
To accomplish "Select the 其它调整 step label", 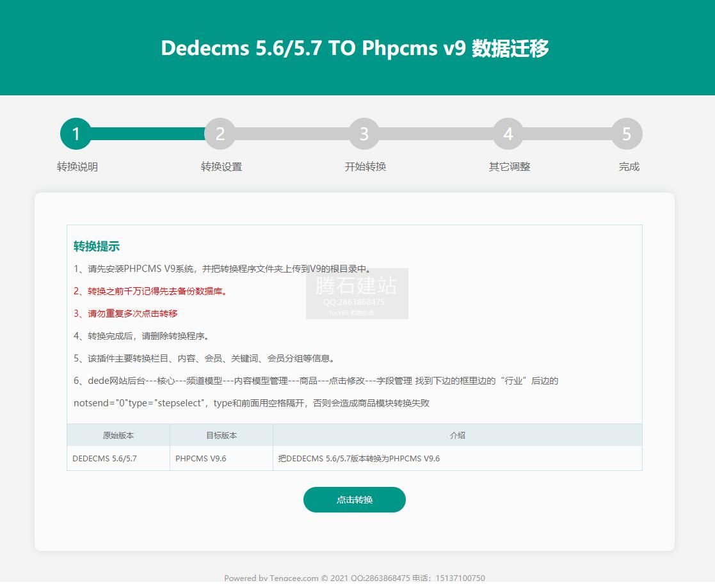I will 510,167.
